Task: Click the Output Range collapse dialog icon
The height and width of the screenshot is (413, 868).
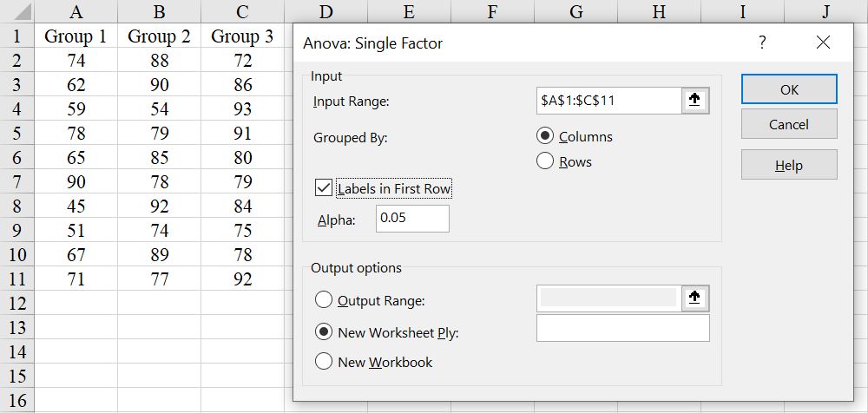Action: click(694, 298)
